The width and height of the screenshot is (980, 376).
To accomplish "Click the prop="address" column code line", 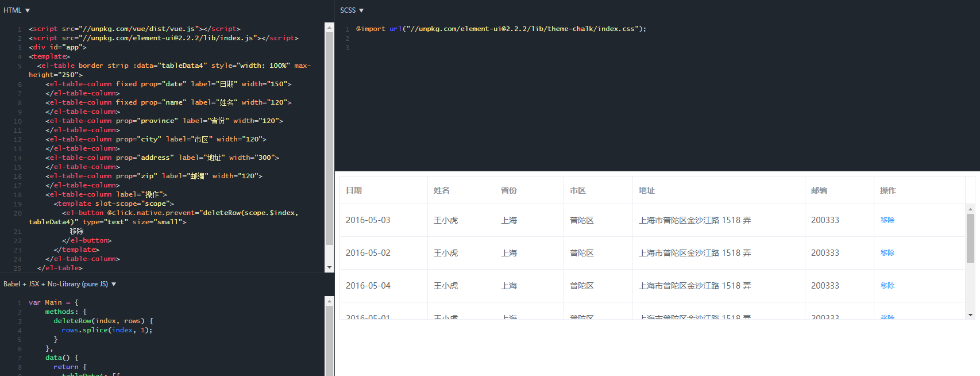I will [162, 158].
